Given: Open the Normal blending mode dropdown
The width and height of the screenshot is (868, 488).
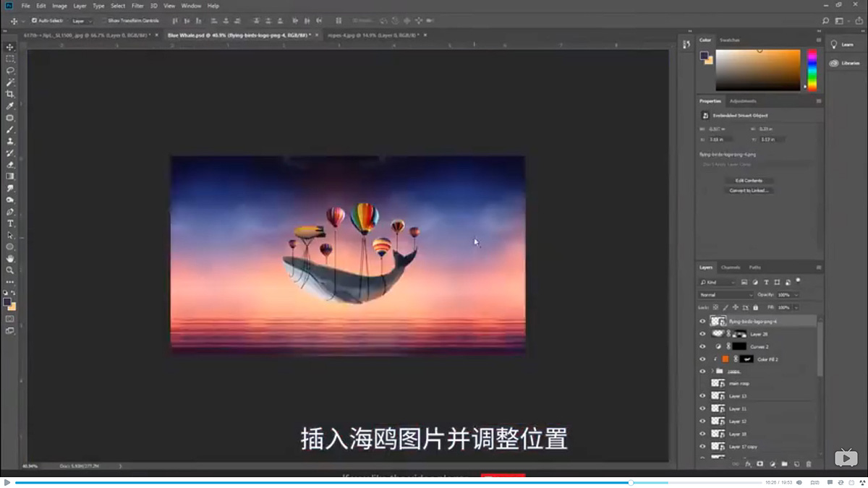Looking at the screenshot, I should [x=723, y=294].
